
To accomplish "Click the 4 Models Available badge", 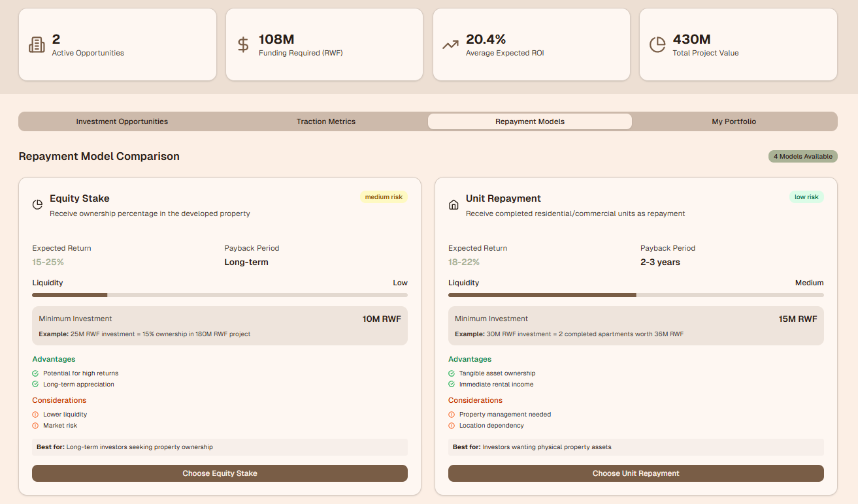I will tap(803, 157).
